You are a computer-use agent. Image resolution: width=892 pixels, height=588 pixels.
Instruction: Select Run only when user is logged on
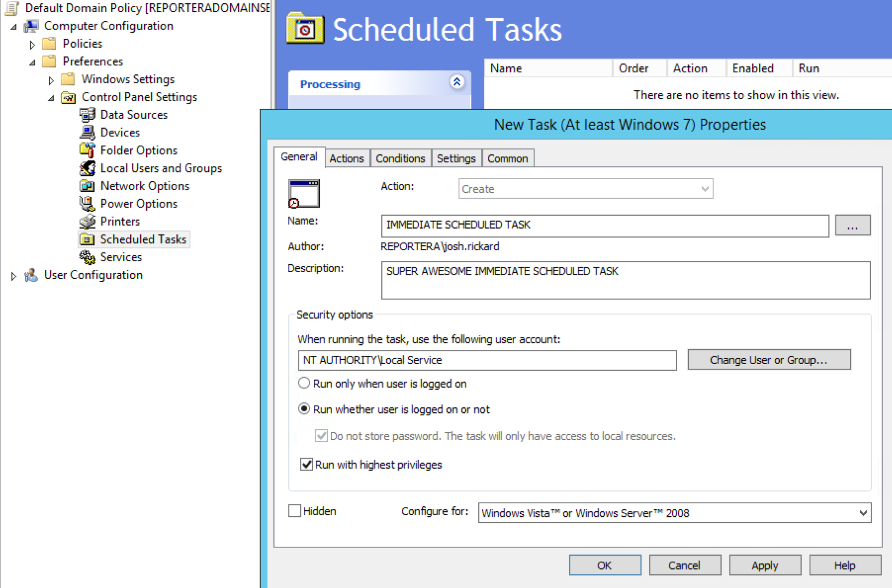(x=304, y=383)
